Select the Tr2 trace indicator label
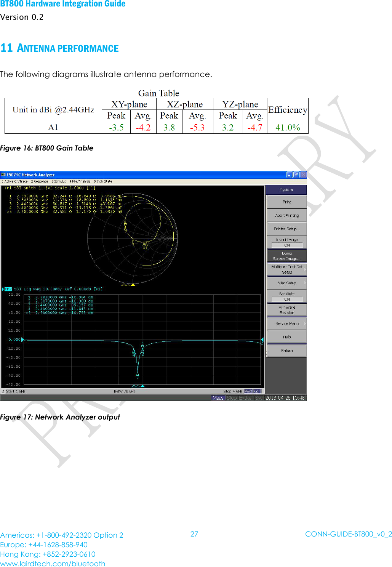 point(8,289)
